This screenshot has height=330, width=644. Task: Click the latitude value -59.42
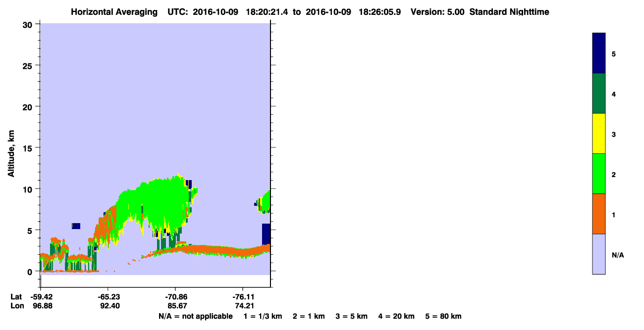tap(41, 297)
